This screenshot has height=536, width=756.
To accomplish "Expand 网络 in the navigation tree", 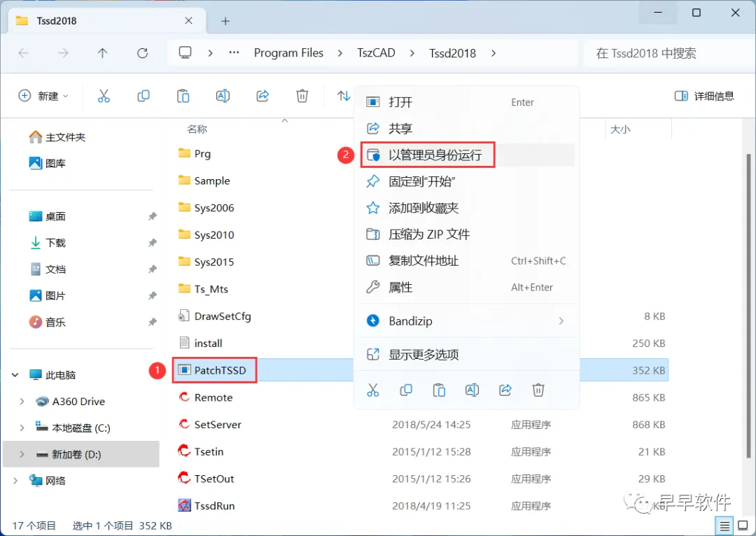I will [x=15, y=481].
